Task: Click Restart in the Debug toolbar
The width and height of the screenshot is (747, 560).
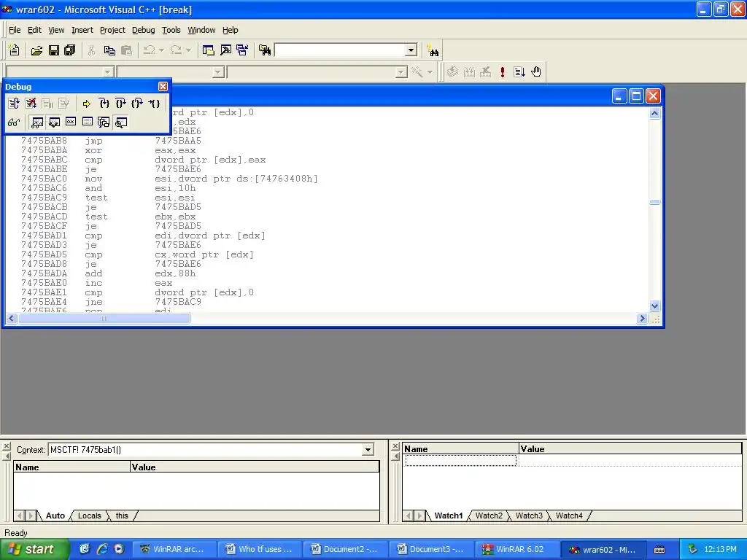Action: pyautogui.click(x=14, y=104)
